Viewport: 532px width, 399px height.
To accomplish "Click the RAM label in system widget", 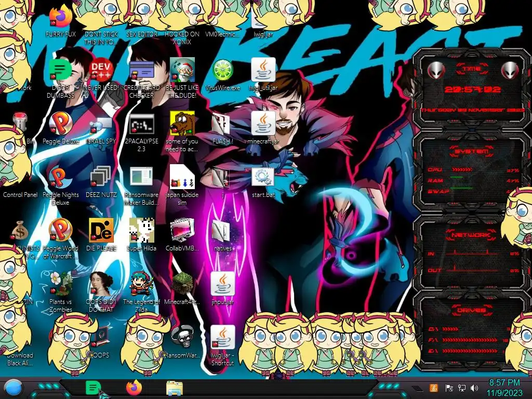I will click(435, 180).
